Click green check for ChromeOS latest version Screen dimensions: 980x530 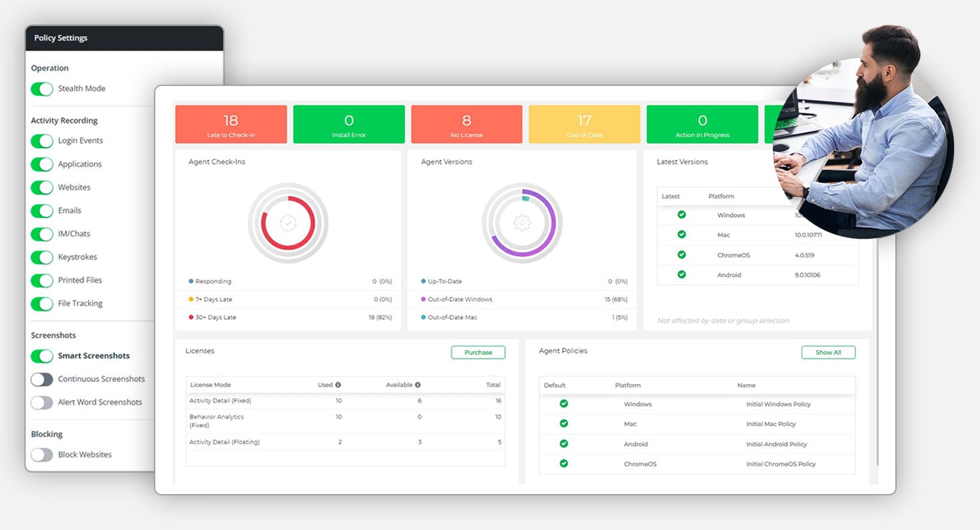681,255
